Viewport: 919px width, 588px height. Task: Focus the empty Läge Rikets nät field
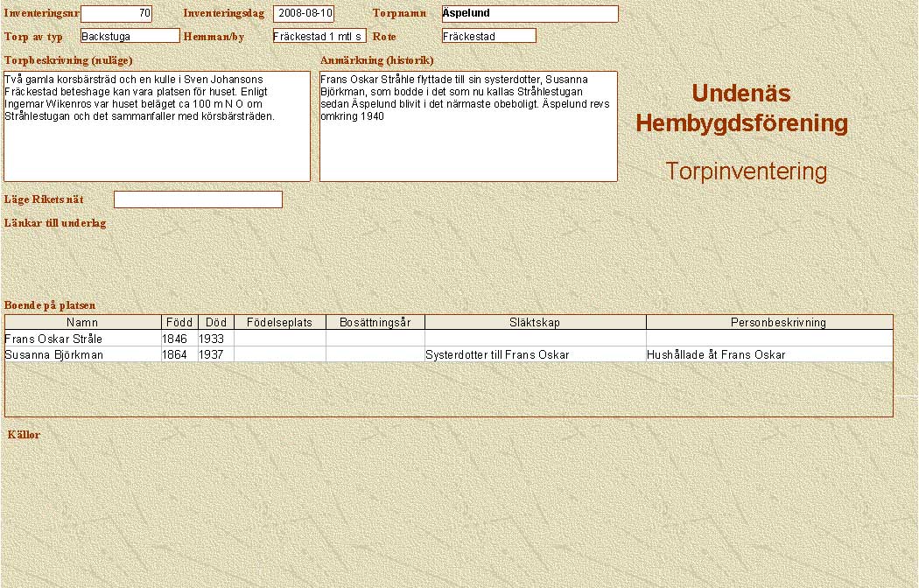[x=198, y=199]
